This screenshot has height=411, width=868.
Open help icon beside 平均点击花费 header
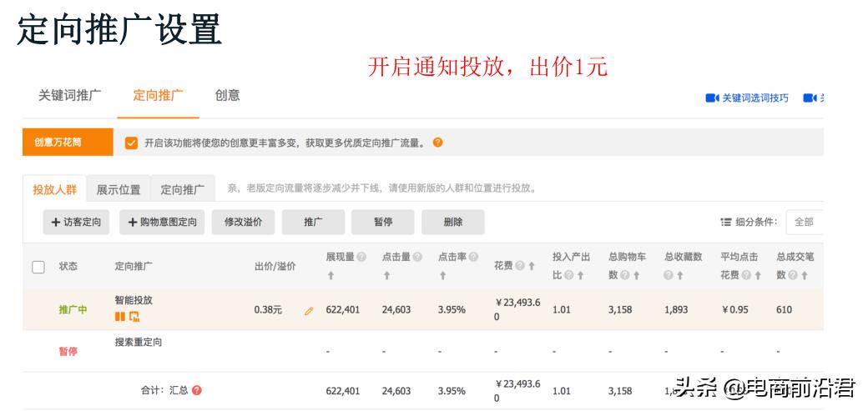pyautogui.click(x=746, y=275)
